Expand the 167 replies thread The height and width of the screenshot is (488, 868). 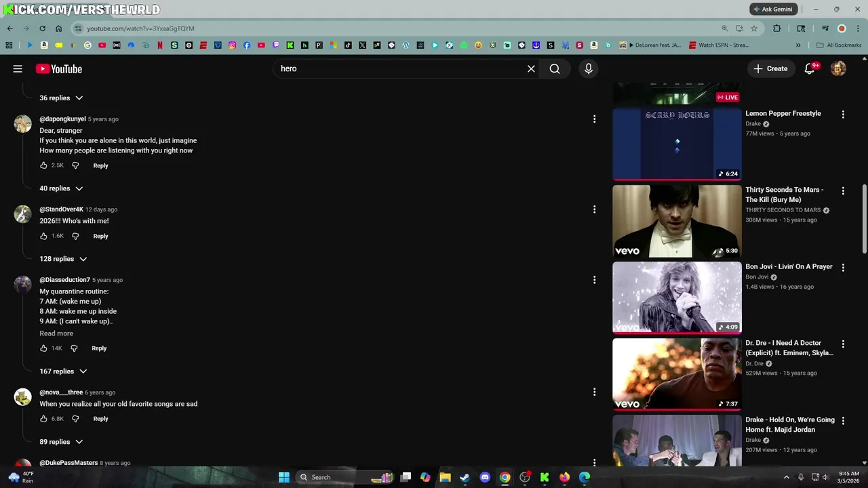coord(63,371)
